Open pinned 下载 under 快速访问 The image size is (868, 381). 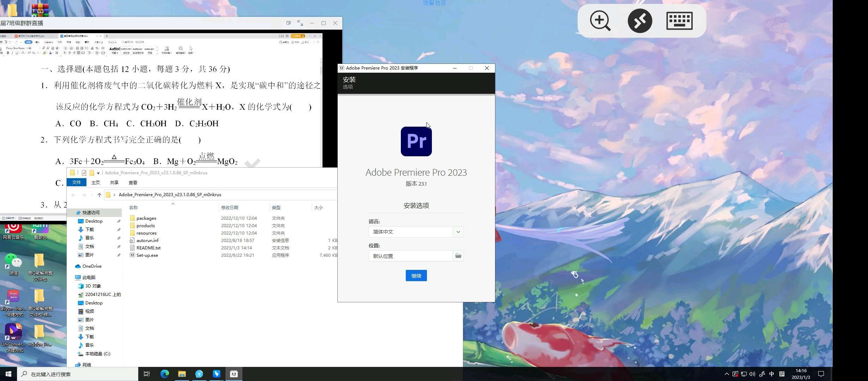90,230
